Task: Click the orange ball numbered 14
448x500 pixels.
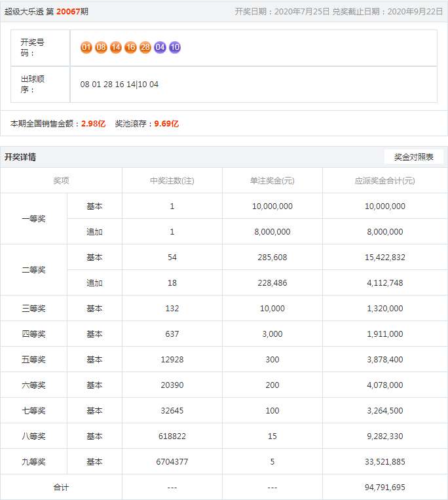Action: (116, 47)
